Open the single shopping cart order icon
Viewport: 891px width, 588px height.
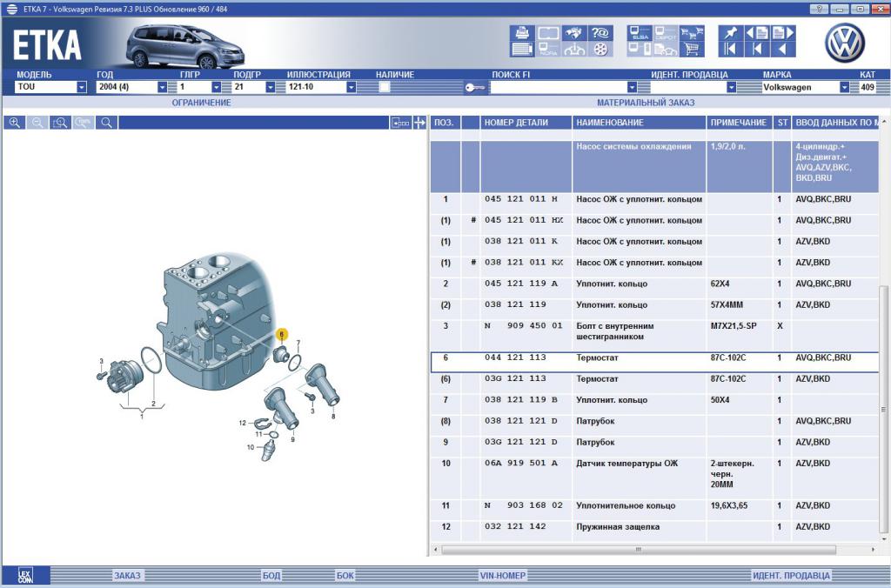pos(692,50)
